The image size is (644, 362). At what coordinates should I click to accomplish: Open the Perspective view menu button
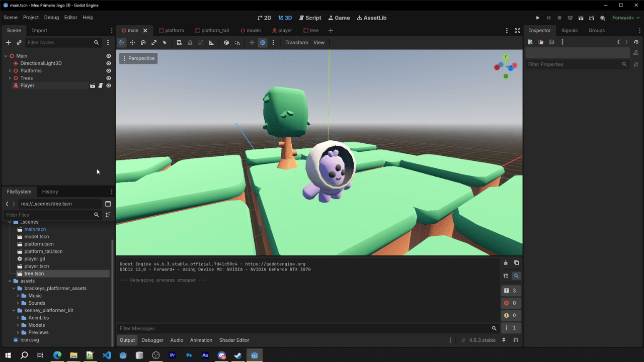[138, 58]
